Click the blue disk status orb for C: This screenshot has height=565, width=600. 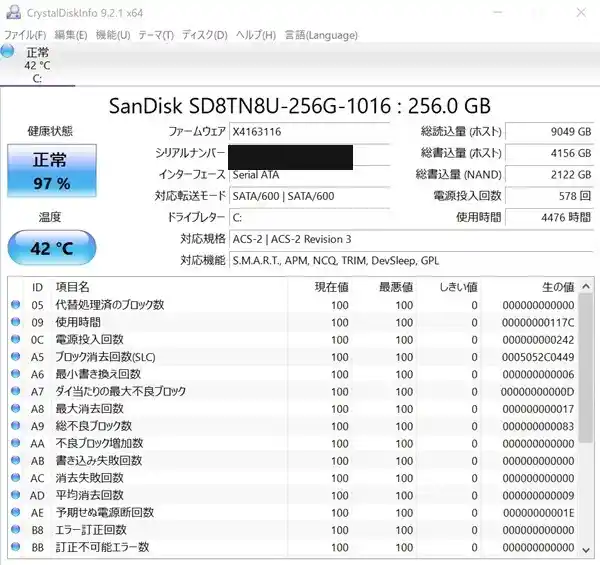click(7, 51)
